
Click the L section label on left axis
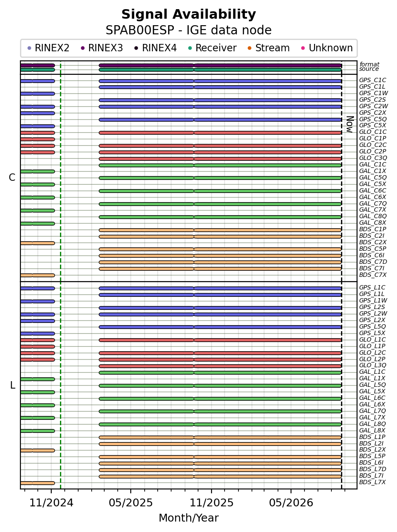point(12,386)
